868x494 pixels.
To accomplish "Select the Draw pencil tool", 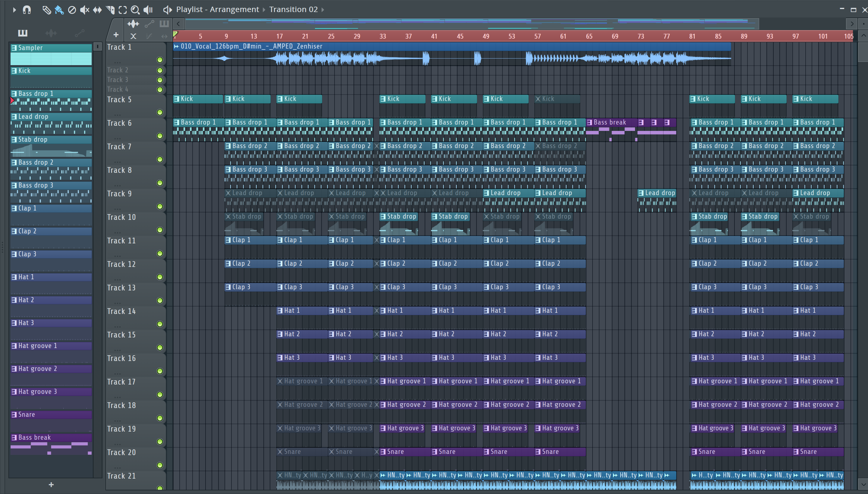I will coord(46,10).
